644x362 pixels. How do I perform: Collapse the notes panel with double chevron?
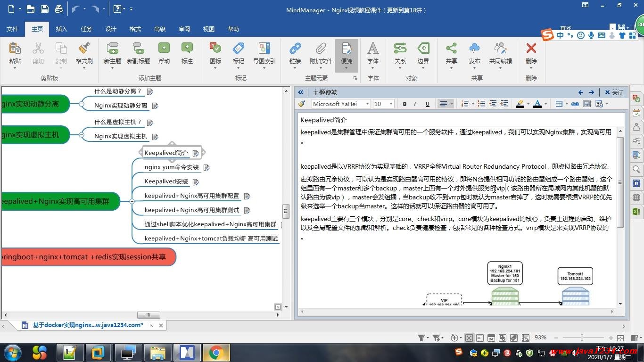tap(301, 92)
